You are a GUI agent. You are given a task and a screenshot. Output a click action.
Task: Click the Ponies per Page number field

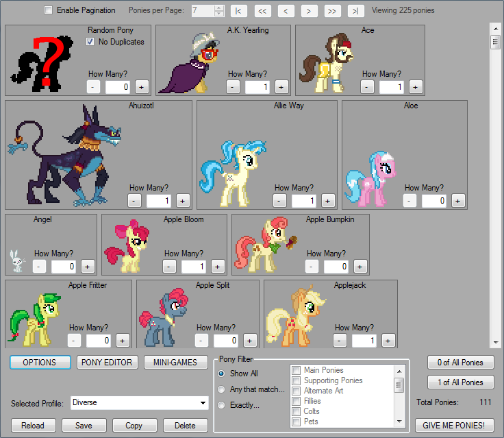(203, 11)
